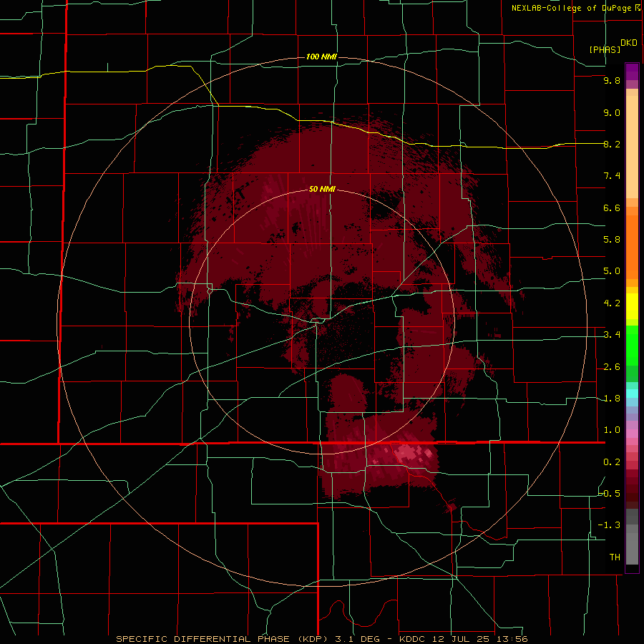
Task: Click the cyan segment of the color bar
Action: [632, 393]
